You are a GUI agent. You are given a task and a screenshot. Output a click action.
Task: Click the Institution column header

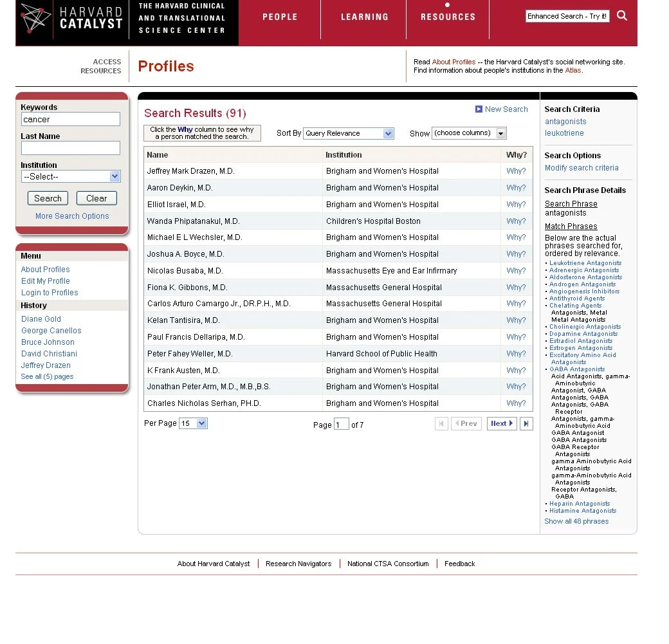point(344,155)
